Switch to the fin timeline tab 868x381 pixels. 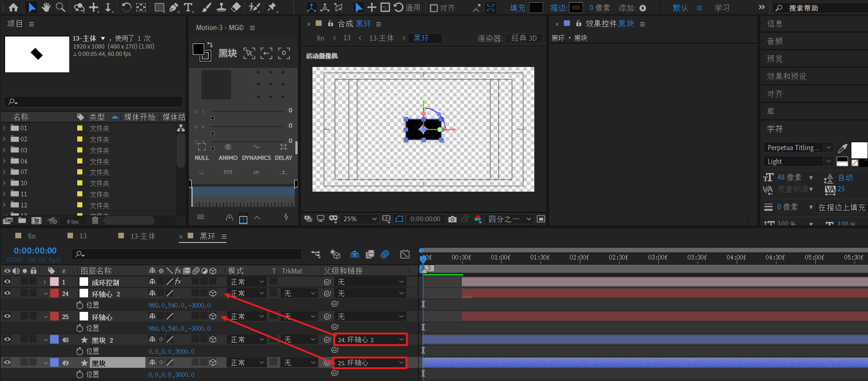31,236
